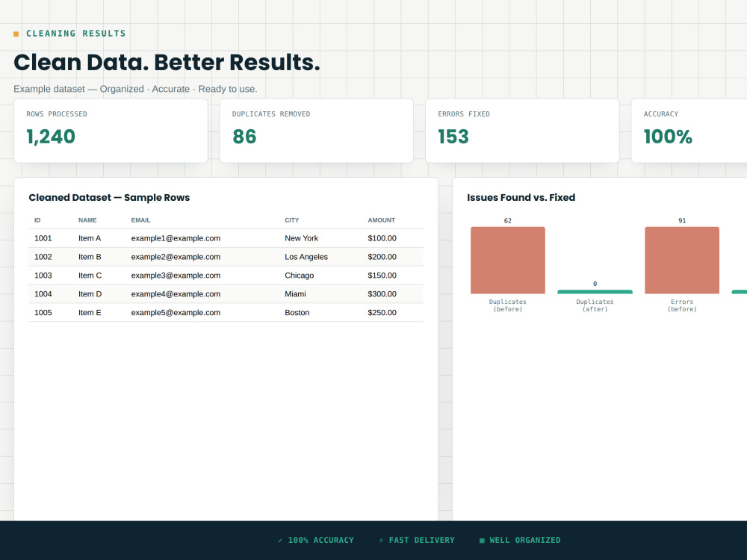Click the Cleaned Dataset — Sample Rows heading
The height and width of the screenshot is (560, 747).
click(x=109, y=198)
